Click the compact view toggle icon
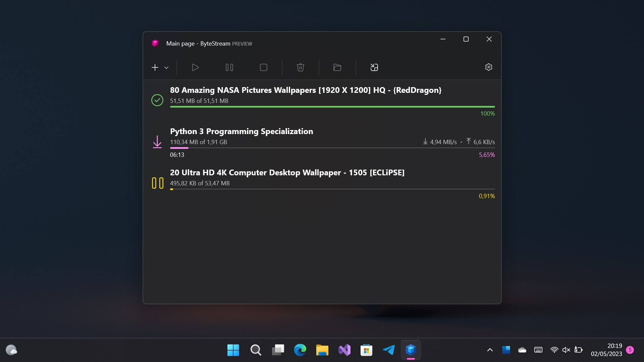This screenshot has width=644, height=362. [x=374, y=67]
